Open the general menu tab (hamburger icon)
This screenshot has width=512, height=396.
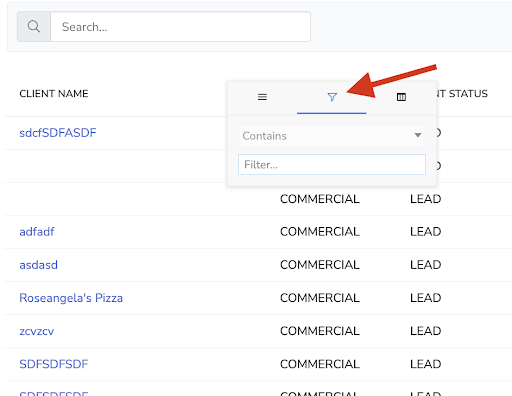click(x=262, y=97)
